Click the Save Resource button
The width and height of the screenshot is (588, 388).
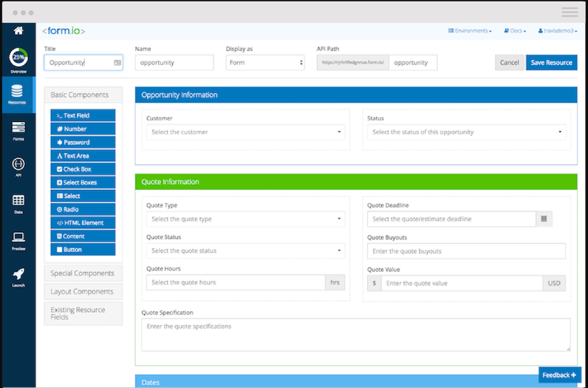pos(551,63)
